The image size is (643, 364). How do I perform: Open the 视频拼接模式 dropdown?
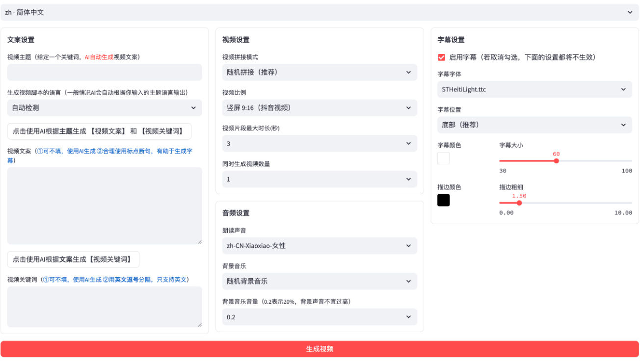coord(320,72)
